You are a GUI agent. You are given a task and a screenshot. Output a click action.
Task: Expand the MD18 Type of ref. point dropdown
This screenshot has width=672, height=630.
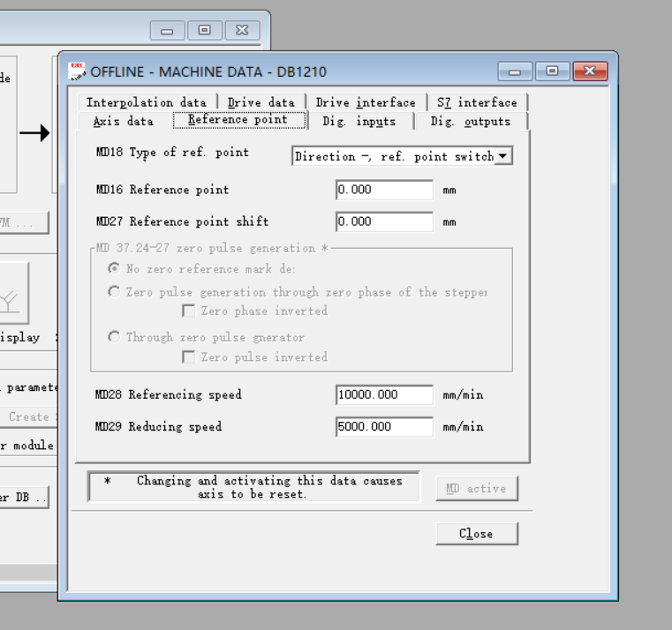(503, 156)
